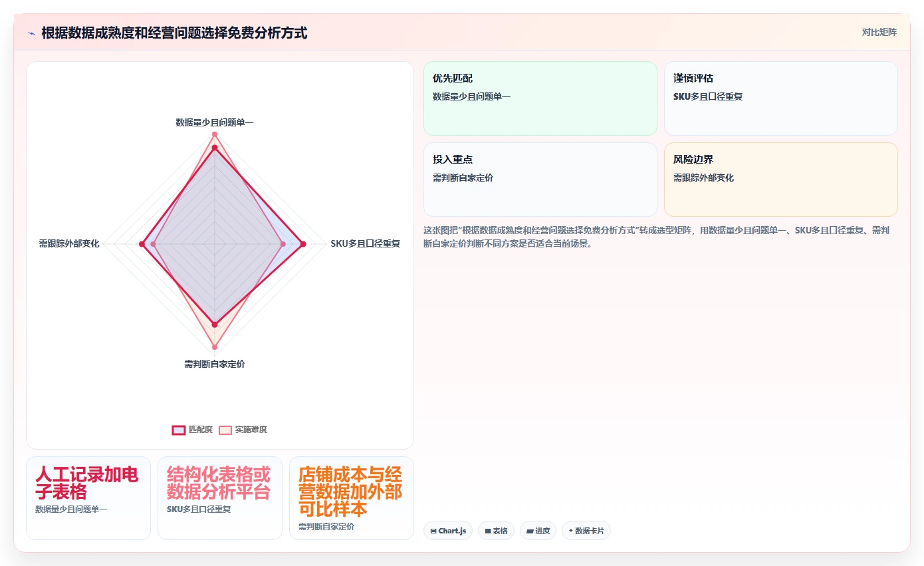Viewport: 924px width, 566px height.
Task: Click 实施难度 data point on 需跟踪外部变化 axis
Action: coord(154,245)
